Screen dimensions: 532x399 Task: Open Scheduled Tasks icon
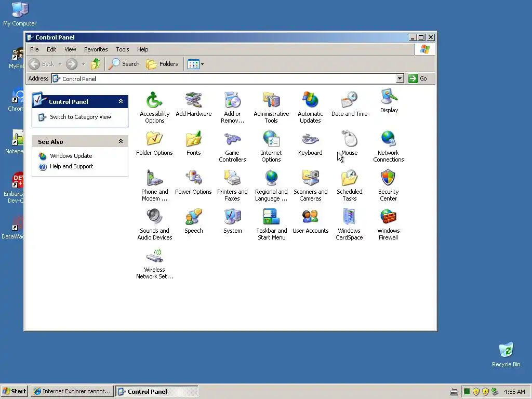click(x=350, y=185)
